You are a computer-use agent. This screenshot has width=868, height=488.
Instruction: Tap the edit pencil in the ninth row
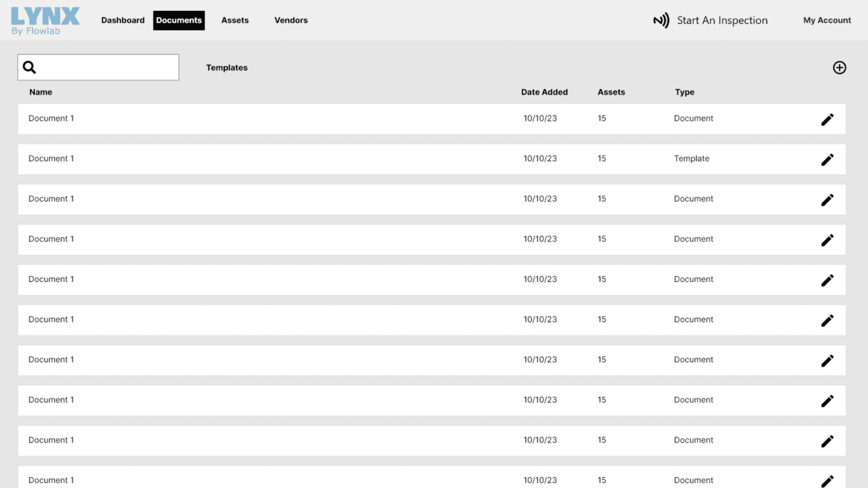[x=827, y=441]
